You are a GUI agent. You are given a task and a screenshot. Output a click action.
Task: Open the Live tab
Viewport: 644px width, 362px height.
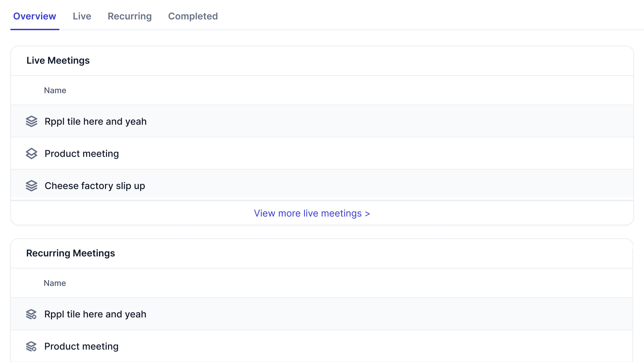pyautogui.click(x=82, y=16)
